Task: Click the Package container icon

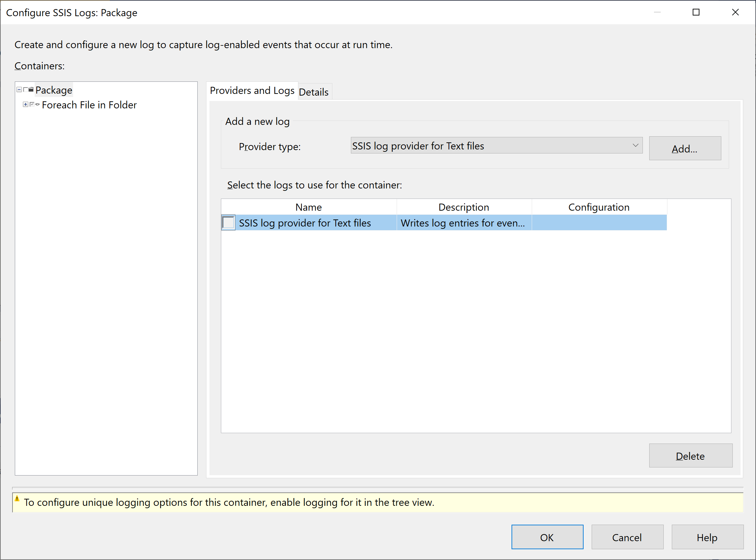Action: tap(31, 90)
